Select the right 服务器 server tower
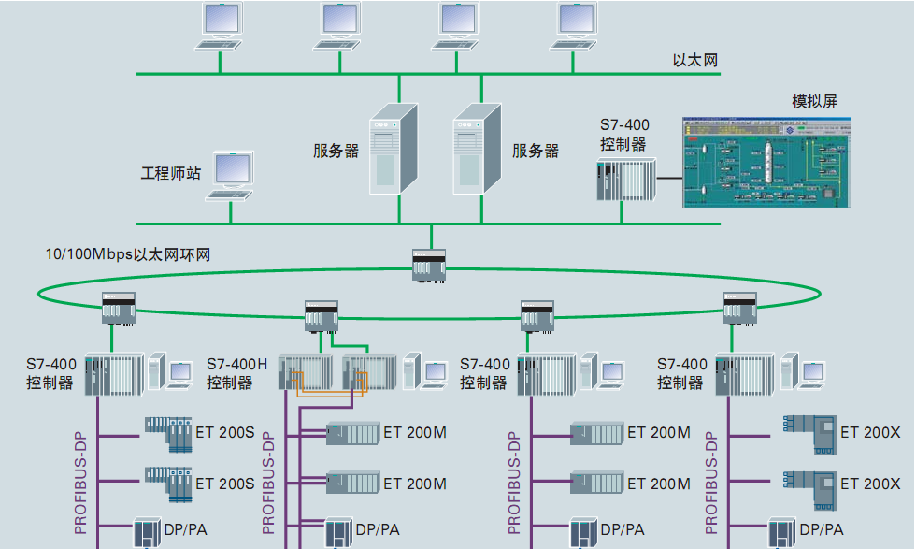Viewport: 916px width, 549px height. pos(475,148)
